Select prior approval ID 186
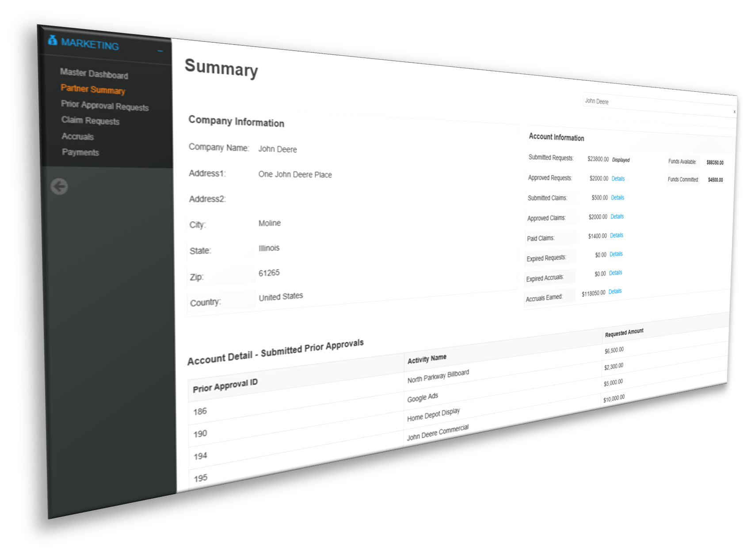This screenshot has width=747, height=560. pyautogui.click(x=200, y=412)
